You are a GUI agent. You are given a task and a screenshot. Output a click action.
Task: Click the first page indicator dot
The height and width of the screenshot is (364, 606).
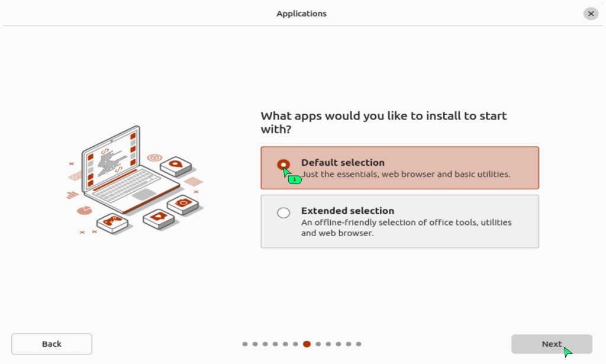[245, 344]
